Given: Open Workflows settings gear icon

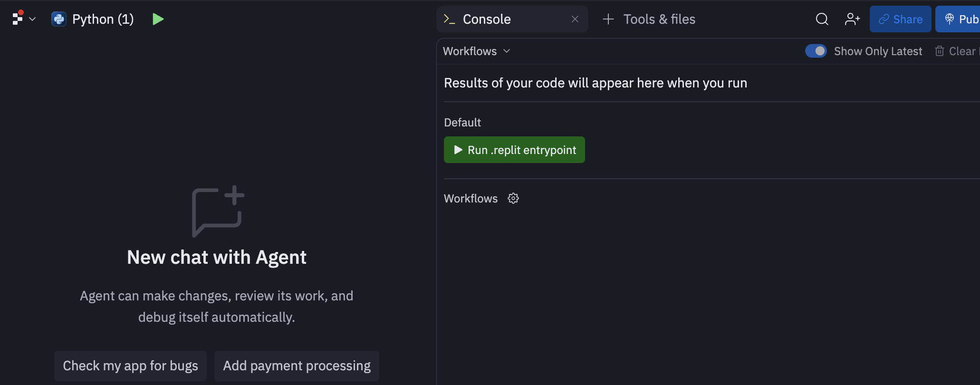Looking at the screenshot, I should (513, 198).
